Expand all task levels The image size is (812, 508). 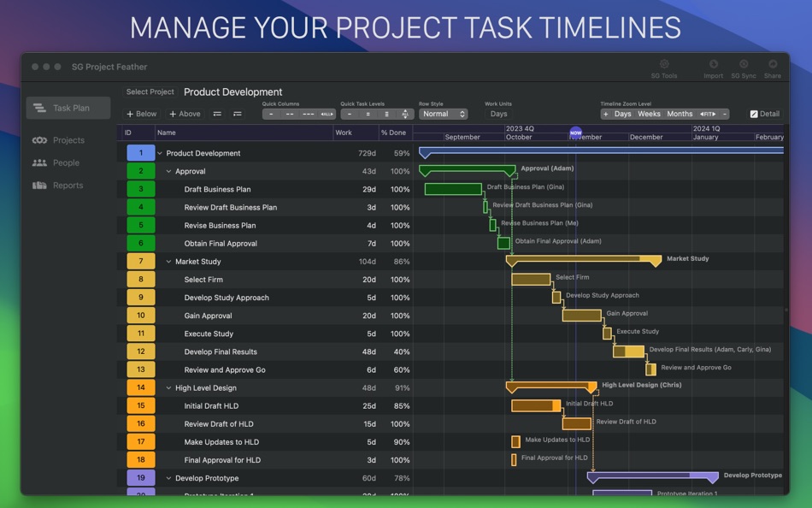tap(405, 114)
